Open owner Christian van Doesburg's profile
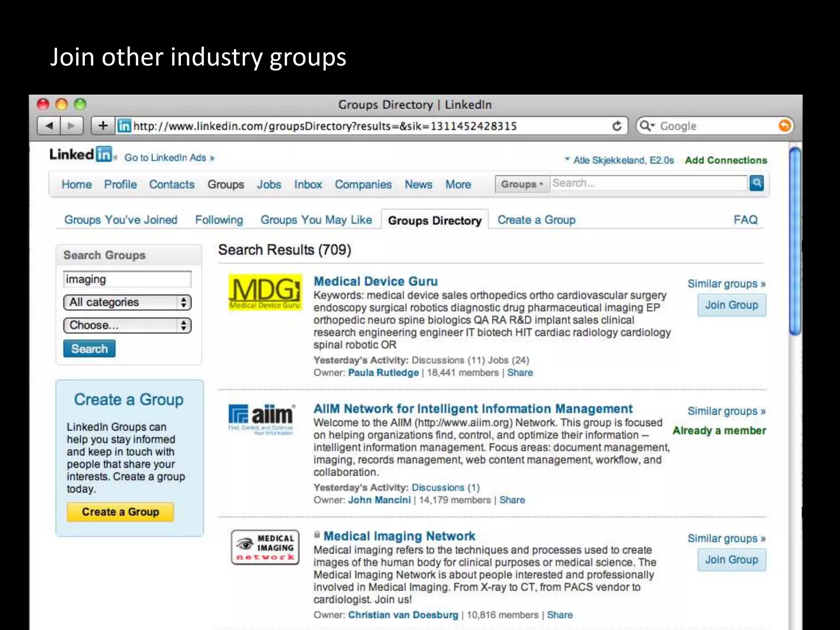Screen dimensions: 840x630 click(x=403, y=615)
